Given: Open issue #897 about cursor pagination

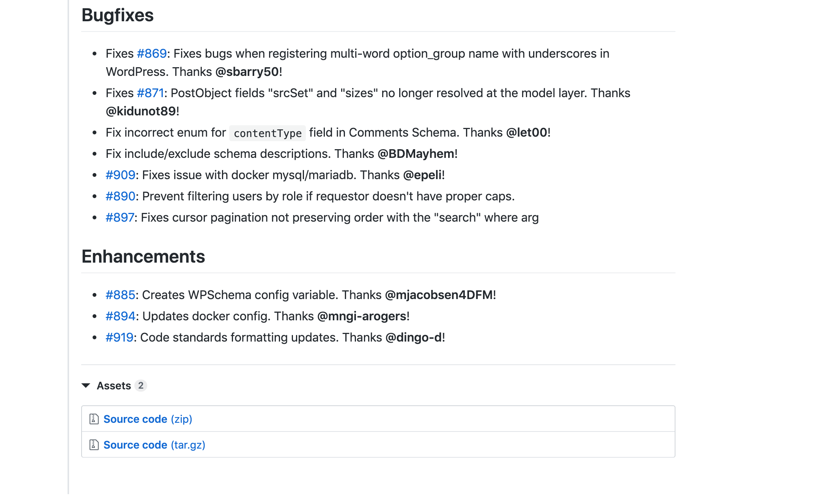Looking at the screenshot, I should pyautogui.click(x=120, y=217).
